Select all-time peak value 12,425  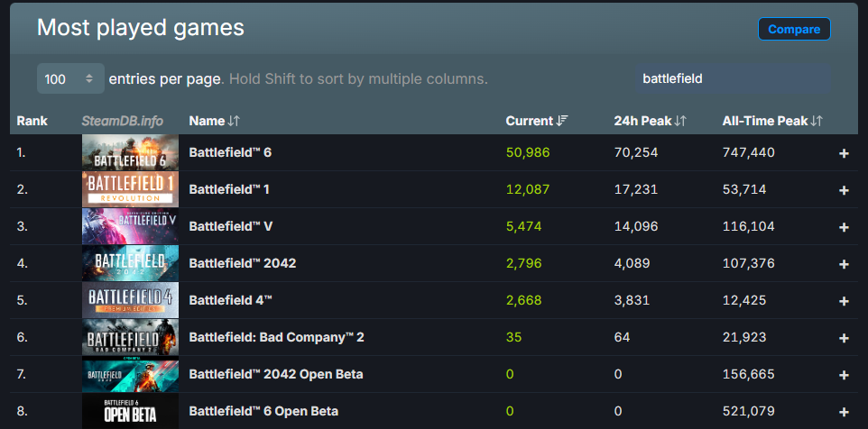coord(744,300)
